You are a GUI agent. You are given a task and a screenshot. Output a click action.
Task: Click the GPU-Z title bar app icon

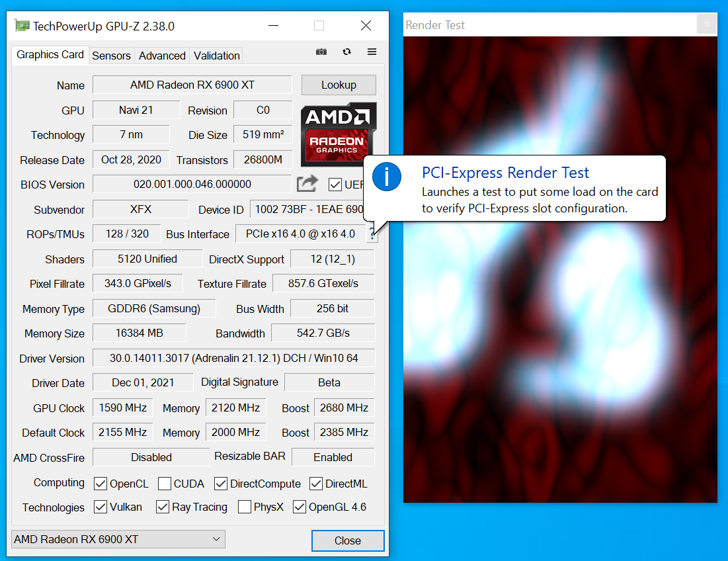pos(22,26)
